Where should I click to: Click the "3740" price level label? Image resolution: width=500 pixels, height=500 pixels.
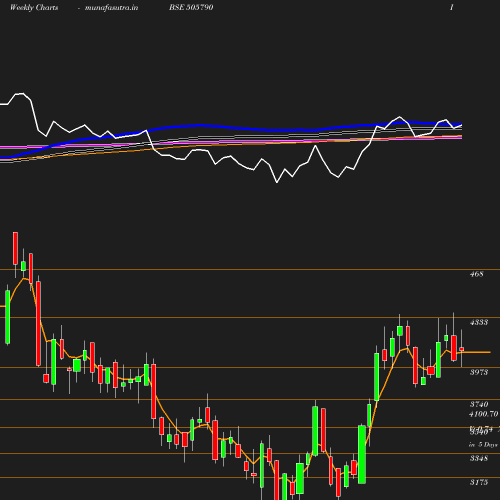[x=479, y=404]
